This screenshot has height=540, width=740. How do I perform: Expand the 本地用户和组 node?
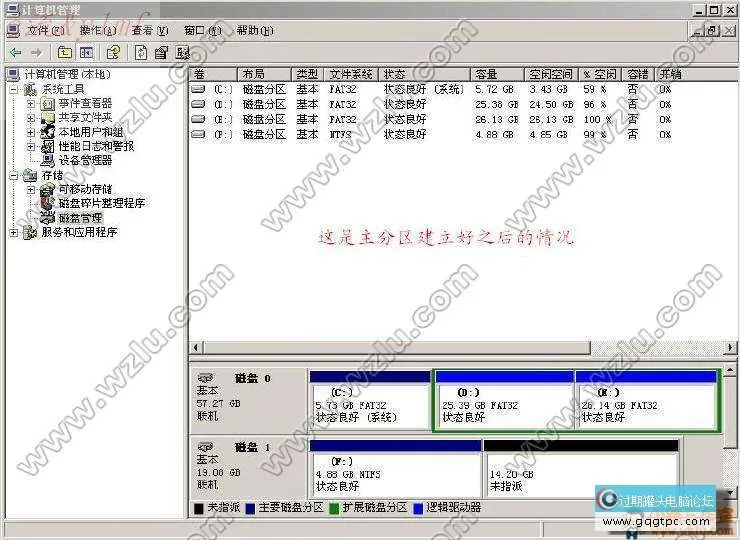pos(31,132)
